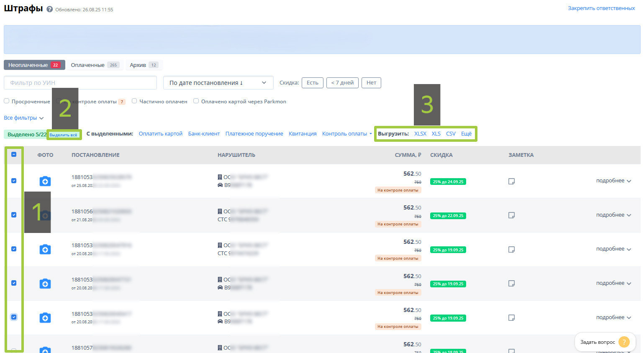Click the Фильтр по УИН input field
Image resolution: width=644 pixels, height=353 pixels.
(80, 83)
